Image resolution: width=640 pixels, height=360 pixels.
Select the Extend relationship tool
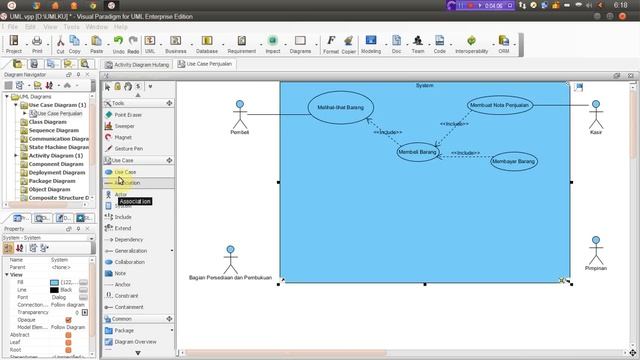coord(138,228)
